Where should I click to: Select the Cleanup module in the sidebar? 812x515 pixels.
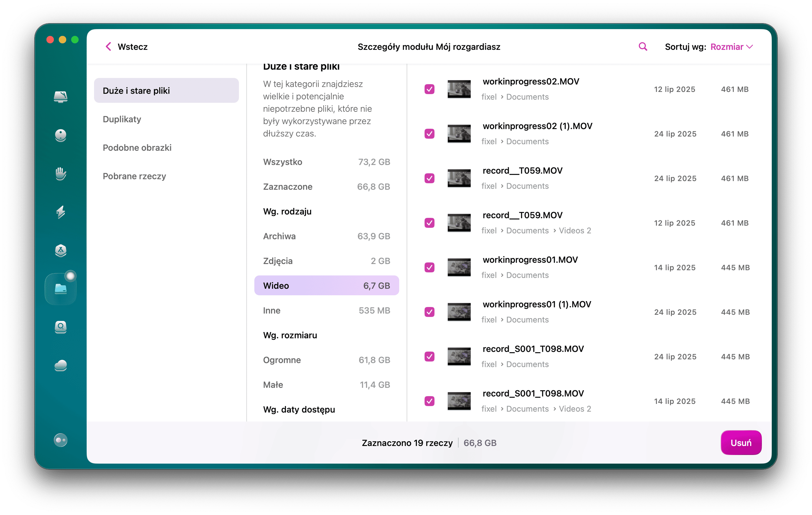click(61, 136)
